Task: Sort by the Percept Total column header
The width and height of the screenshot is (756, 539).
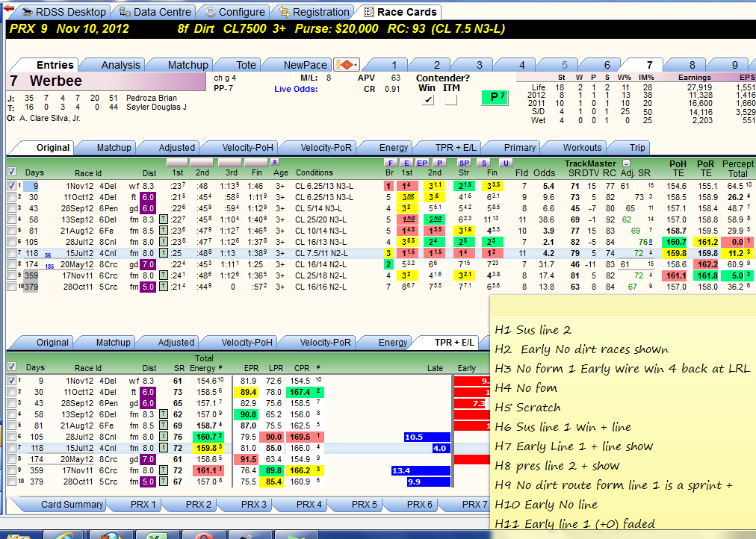Action: tap(737, 169)
